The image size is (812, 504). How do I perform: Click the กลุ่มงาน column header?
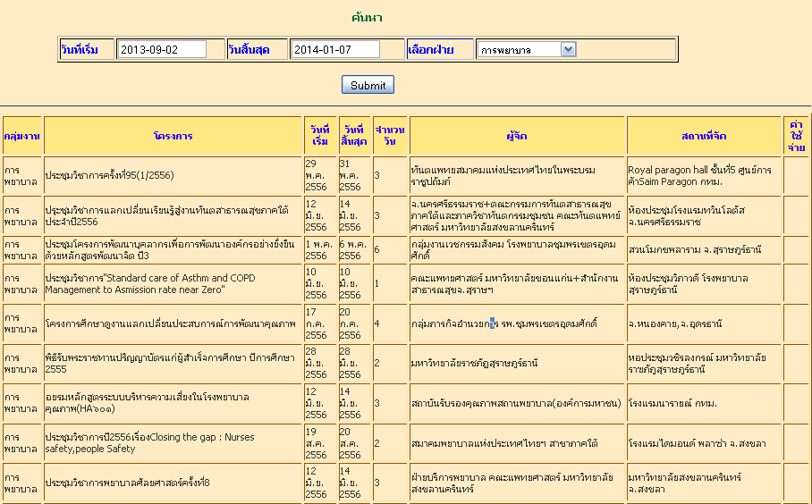(x=21, y=136)
